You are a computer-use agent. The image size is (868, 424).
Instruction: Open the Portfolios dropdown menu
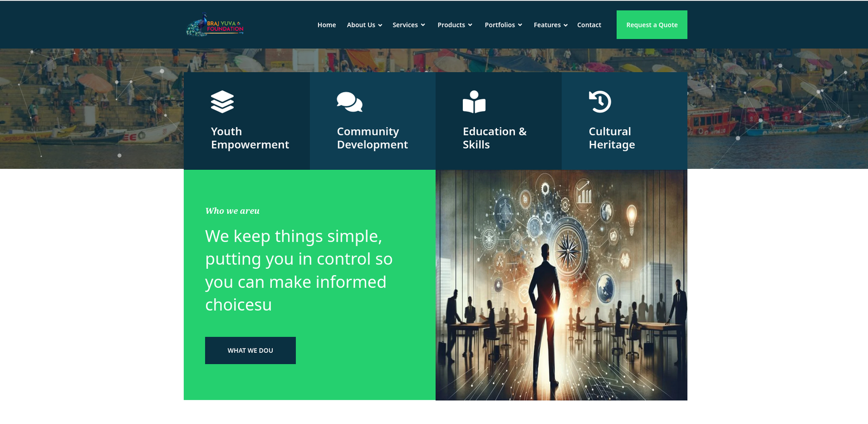pos(503,25)
